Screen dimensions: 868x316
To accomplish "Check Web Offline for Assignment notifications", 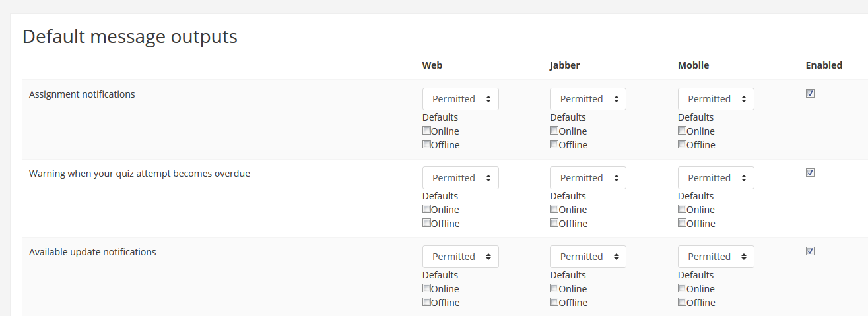I will (x=426, y=144).
